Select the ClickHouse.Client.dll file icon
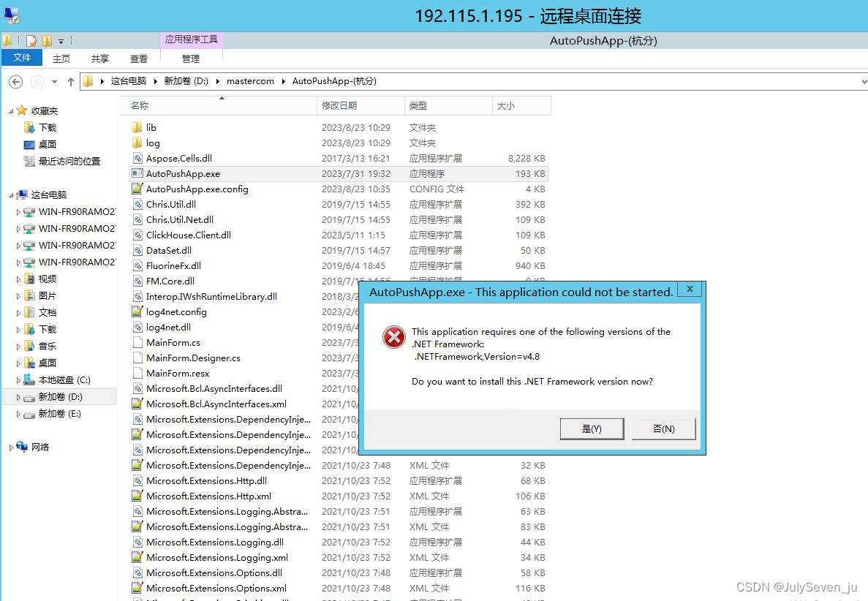The height and width of the screenshot is (601, 868). point(137,235)
